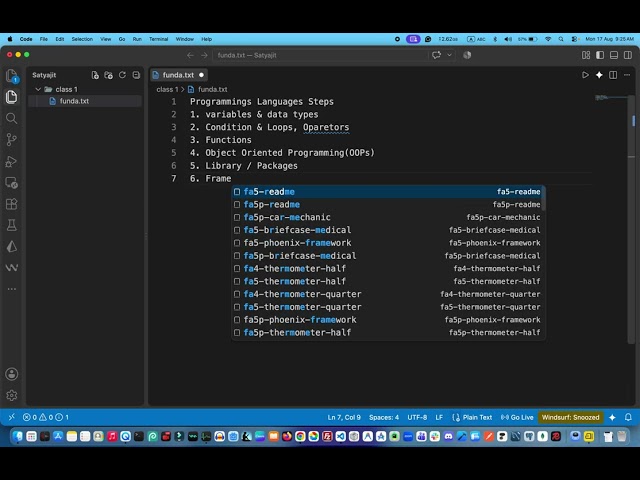Expand breadcrumb chevron after class 1
This screenshot has height=480, width=640.
coord(182,89)
